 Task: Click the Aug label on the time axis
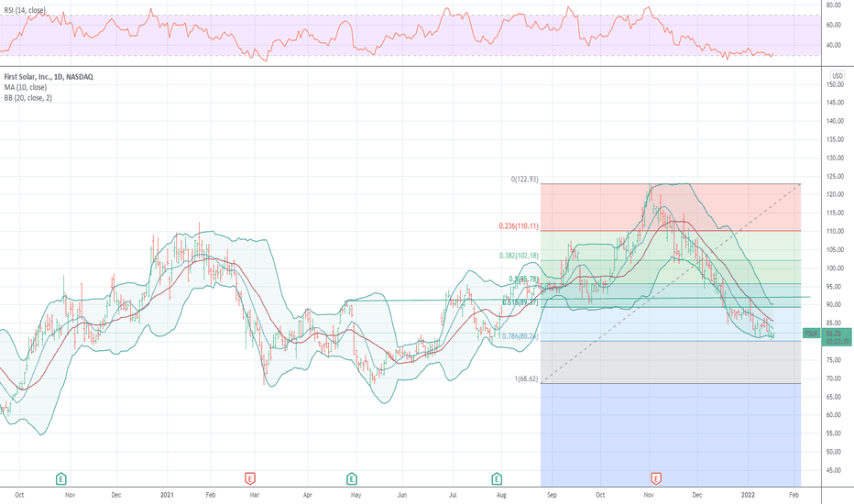click(501, 495)
